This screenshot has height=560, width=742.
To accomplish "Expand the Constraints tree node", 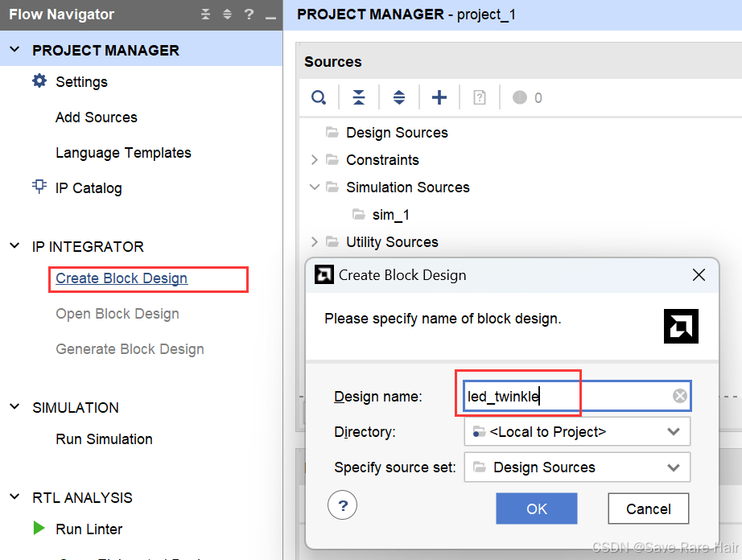I will point(314,160).
